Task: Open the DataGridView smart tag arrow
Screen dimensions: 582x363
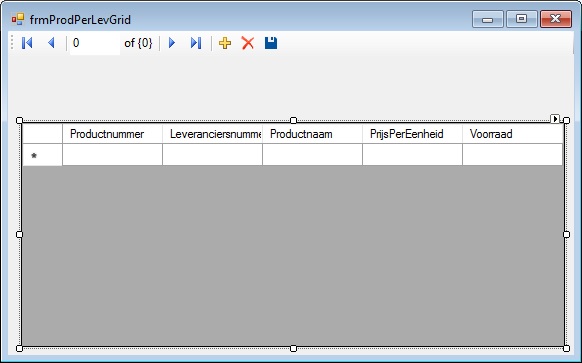Action: point(555,119)
